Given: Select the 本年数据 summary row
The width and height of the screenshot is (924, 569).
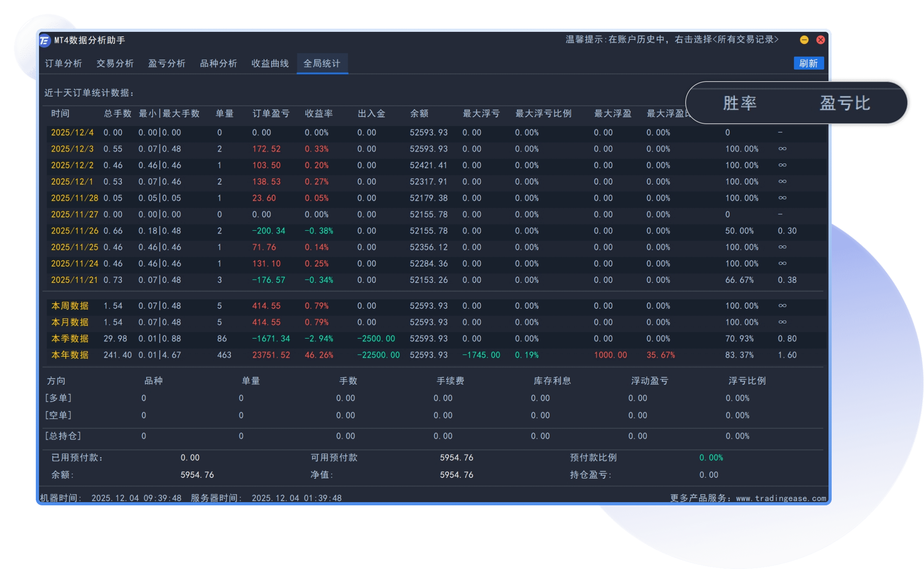Looking at the screenshot, I should 70,355.
